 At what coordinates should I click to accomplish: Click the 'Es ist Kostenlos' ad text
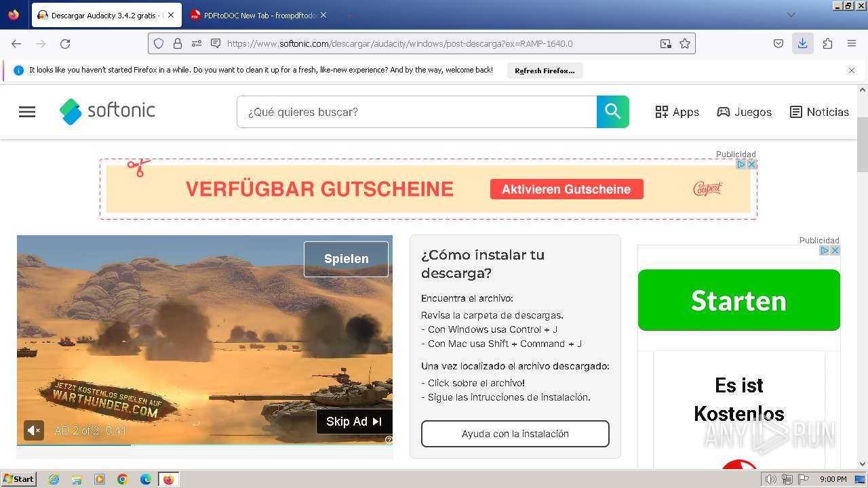[x=739, y=399]
